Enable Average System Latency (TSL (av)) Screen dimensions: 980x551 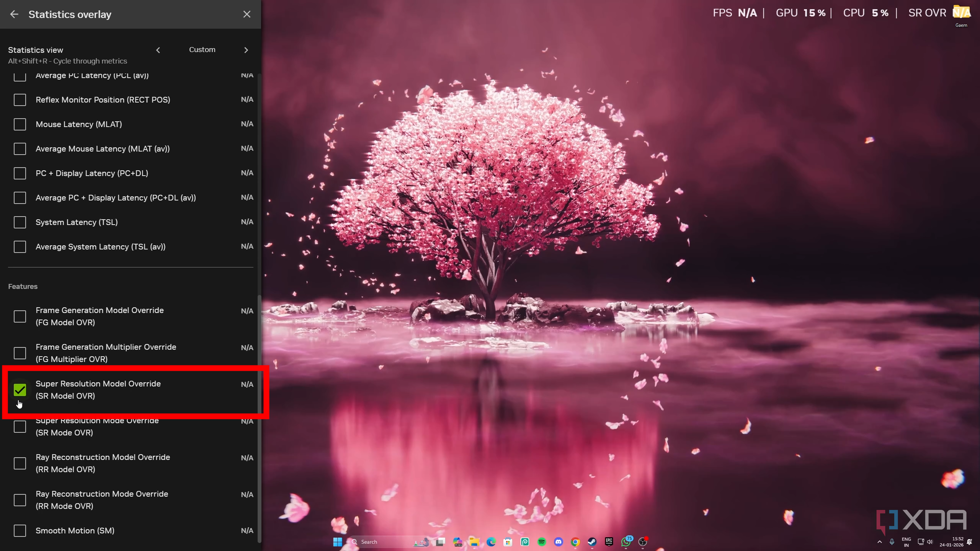(x=20, y=247)
